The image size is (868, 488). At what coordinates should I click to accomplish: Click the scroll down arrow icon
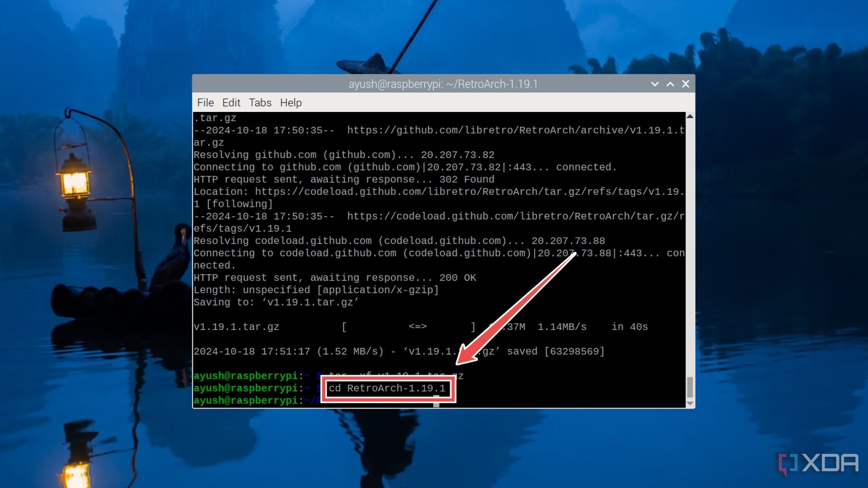689,404
